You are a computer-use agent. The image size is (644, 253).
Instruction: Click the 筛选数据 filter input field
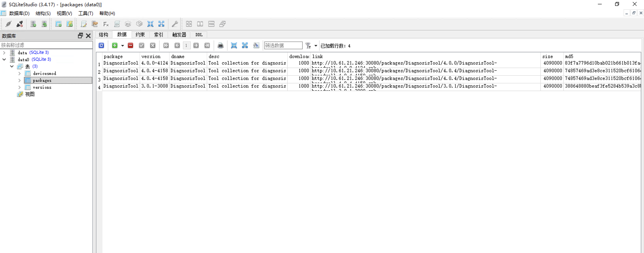283,45
